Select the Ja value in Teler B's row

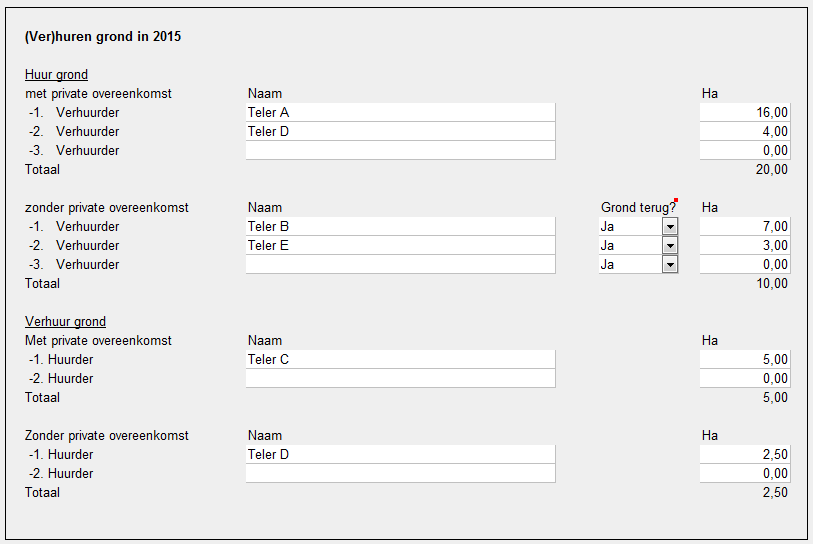pos(630,227)
